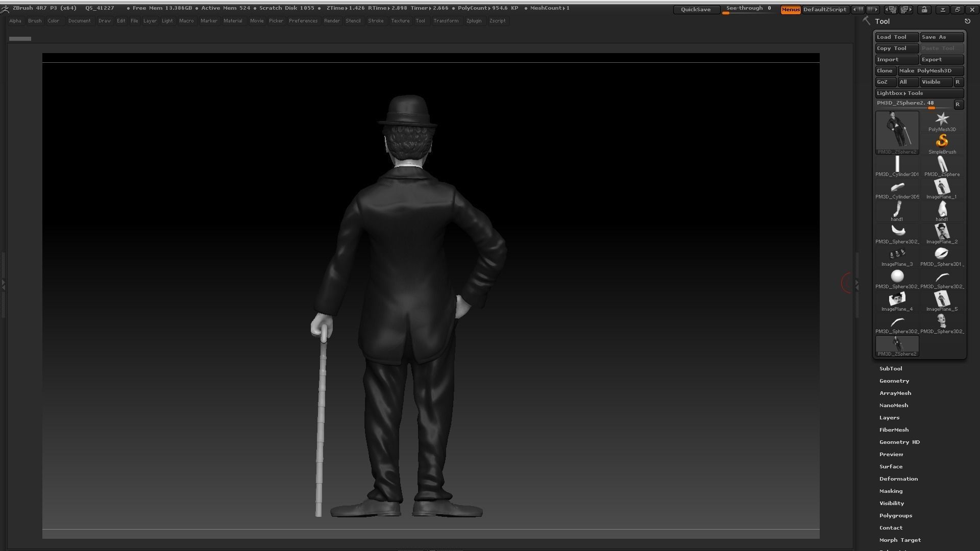Click the R button beside tool slider

pyautogui.click(x=958, y=105)
